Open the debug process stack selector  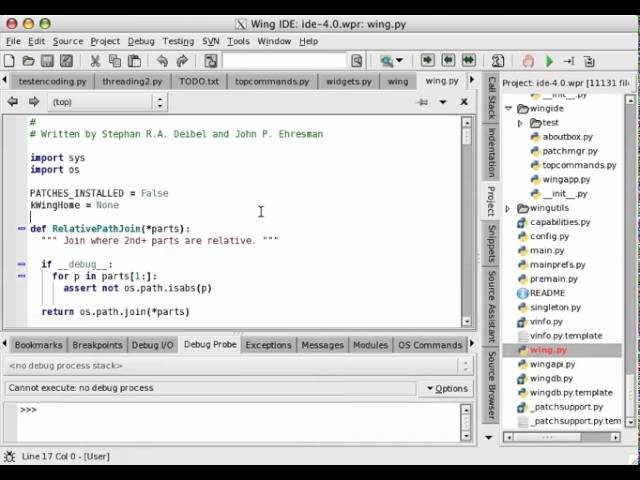(238, 366)
